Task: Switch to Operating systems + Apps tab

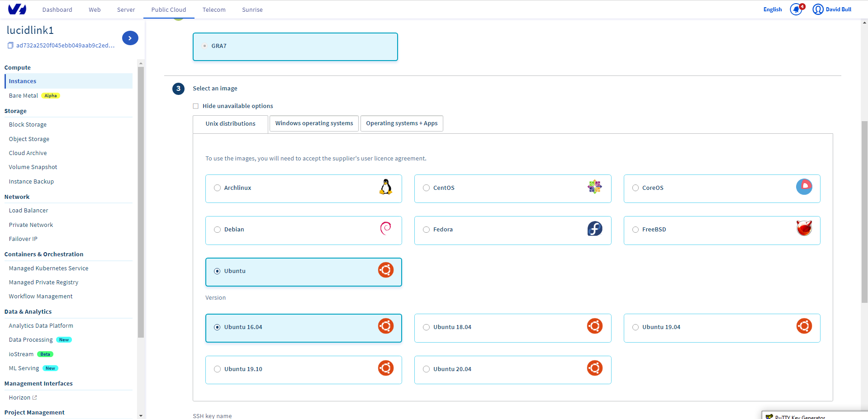Action: (x=402, y=123)
